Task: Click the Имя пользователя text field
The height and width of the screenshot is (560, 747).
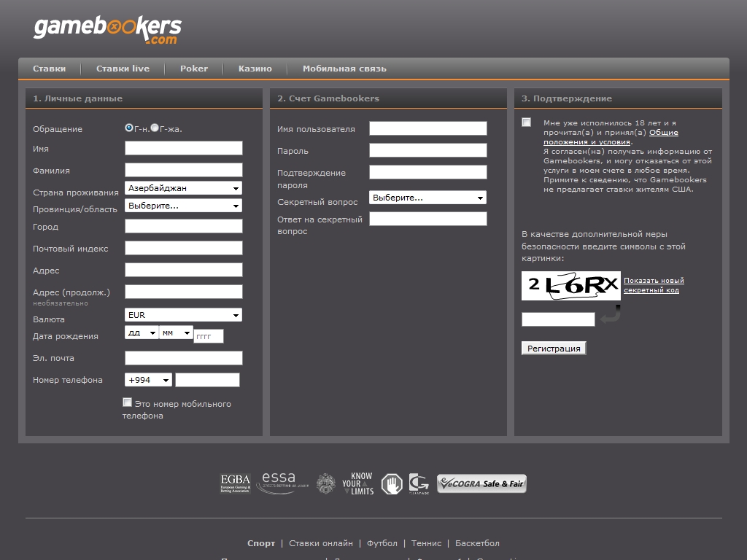Action: (x=427, y=128)
